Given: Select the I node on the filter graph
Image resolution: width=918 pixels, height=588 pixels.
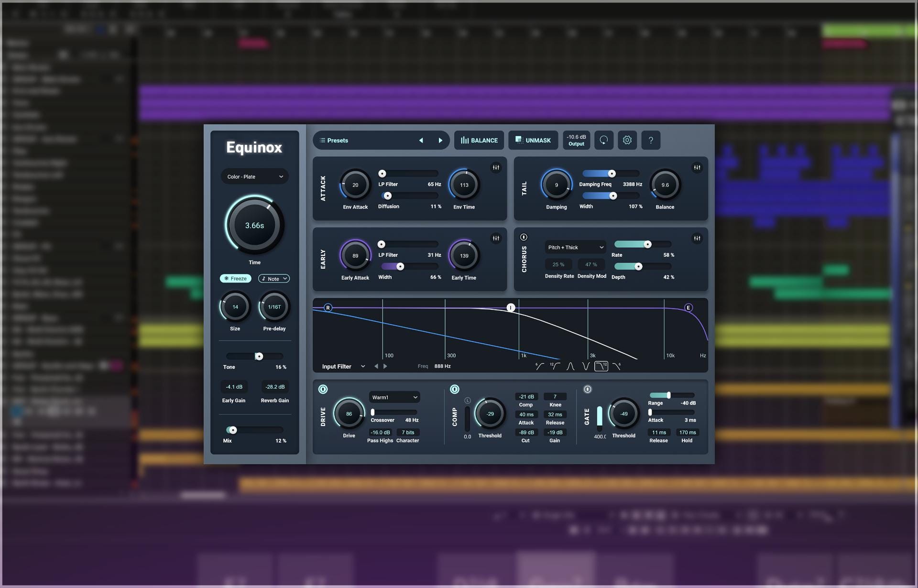Looking at the screenshot, I should pyautogui.click(x=511, y=307).
